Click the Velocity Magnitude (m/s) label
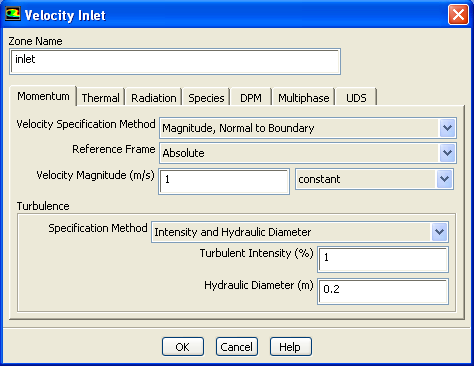Image resolution: width=474 pixels, height=366 pixels. [x=96, y=175]
